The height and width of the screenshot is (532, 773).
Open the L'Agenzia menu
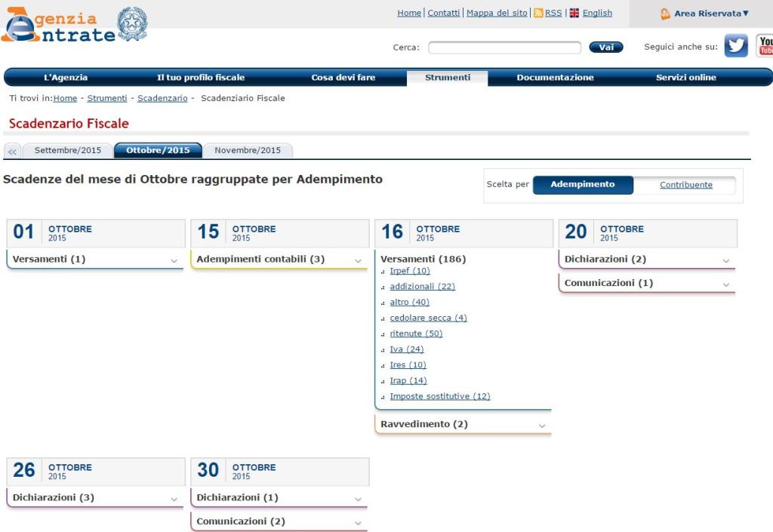click(x=66, y=77)
